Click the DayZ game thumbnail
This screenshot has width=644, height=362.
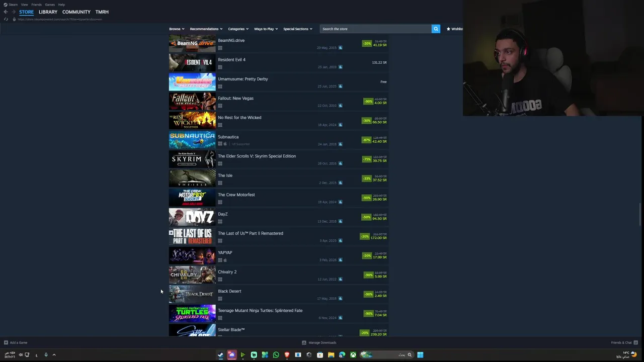tap(192, 217)
